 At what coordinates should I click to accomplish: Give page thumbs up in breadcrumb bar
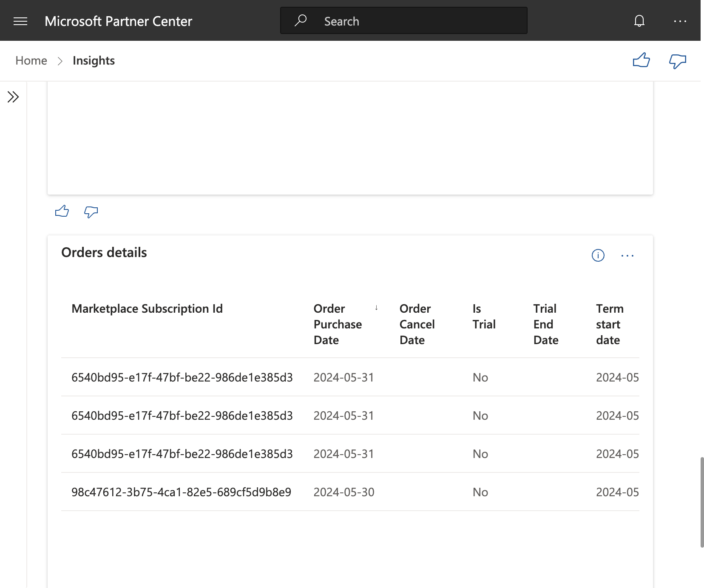point(641,60)
